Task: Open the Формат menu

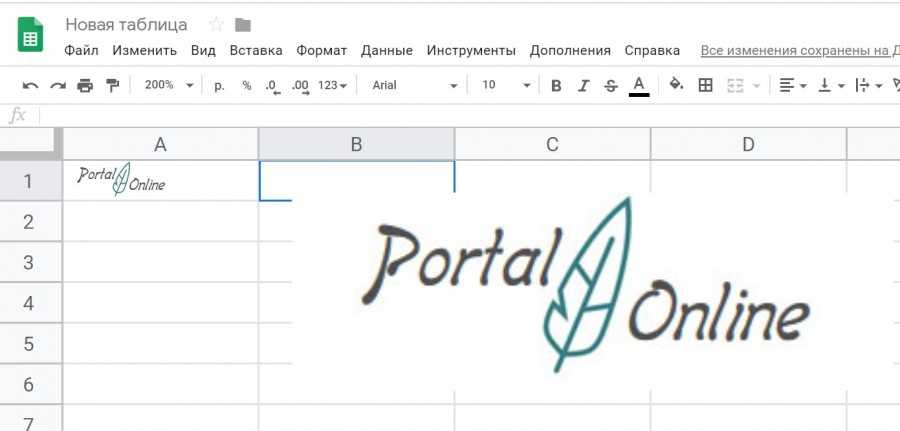Action: (x=321, y=50)
